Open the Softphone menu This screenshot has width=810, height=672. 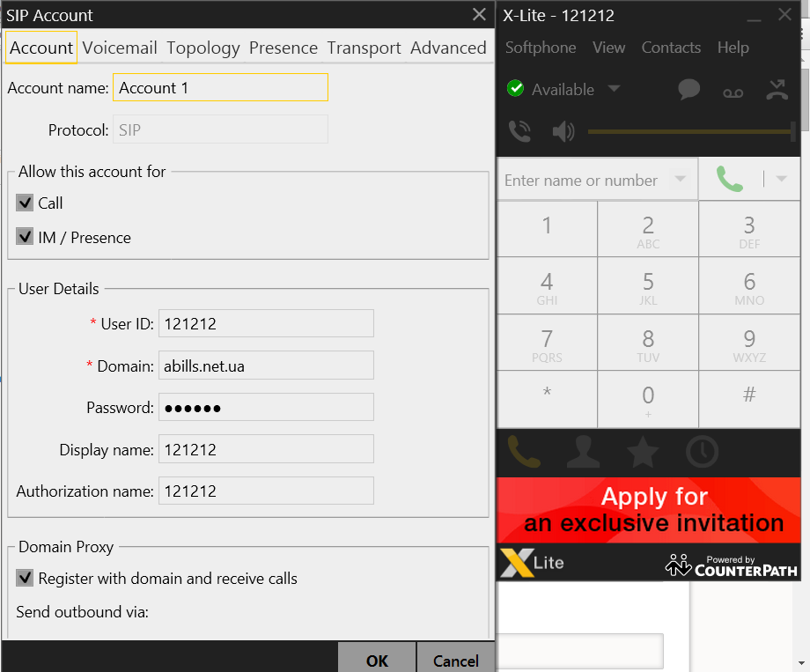tap(541, 48)
